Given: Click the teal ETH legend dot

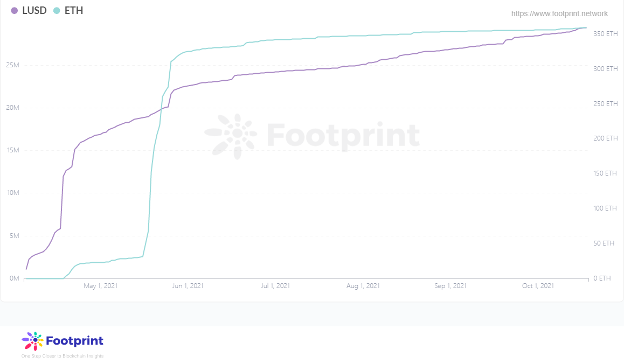Looking at the screenshot, I should pos(57,11).
